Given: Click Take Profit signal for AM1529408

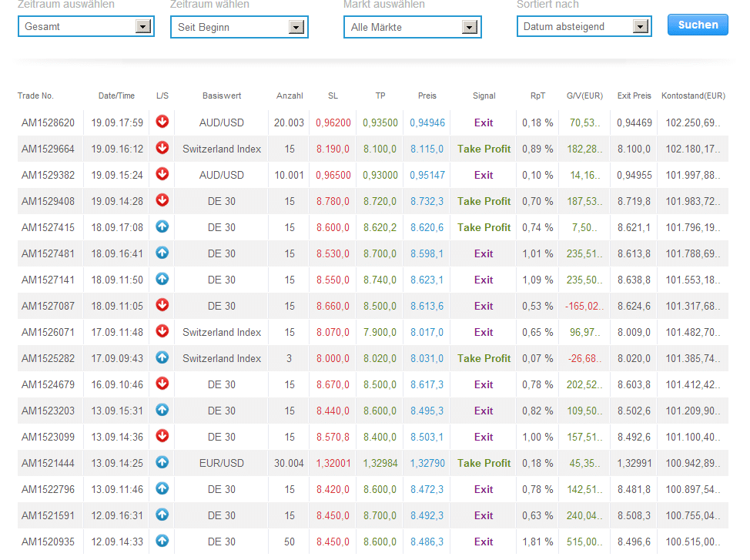Looking at the screenshot, I should coord(484,201).
